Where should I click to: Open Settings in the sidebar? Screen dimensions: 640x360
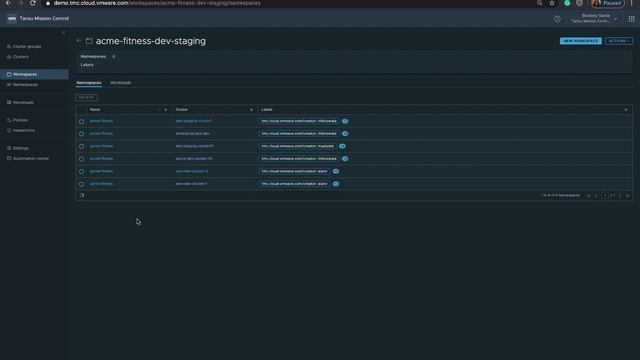point(18,148)
